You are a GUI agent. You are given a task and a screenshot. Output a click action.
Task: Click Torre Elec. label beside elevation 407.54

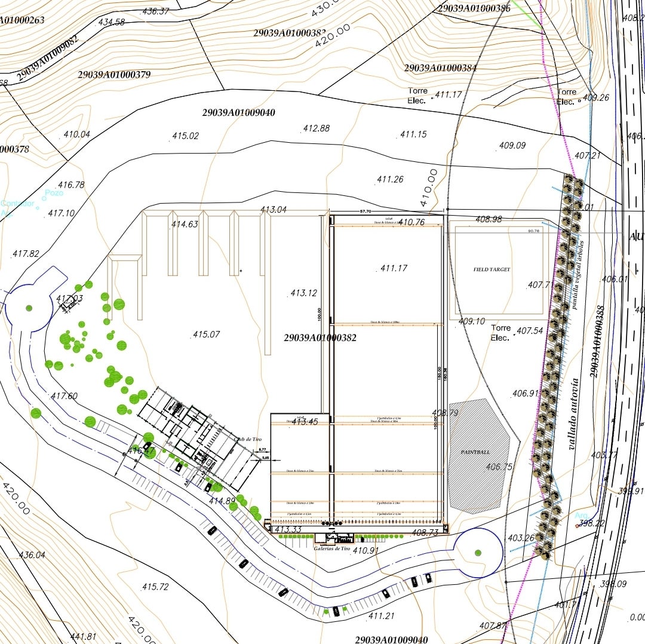tap(500, 333)
